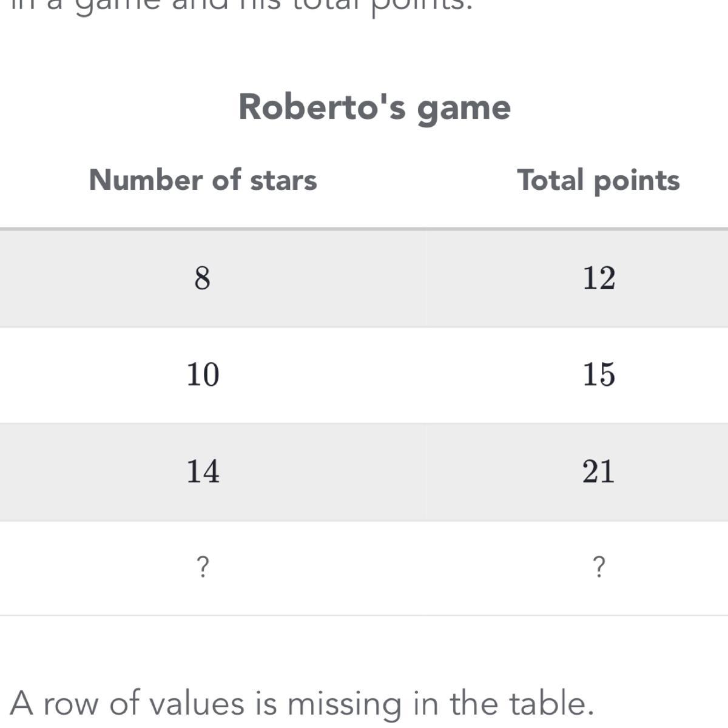Click the word "Roberto's" in the table title
Viewport: 728px width, 728px height.
tap(322, 107)
